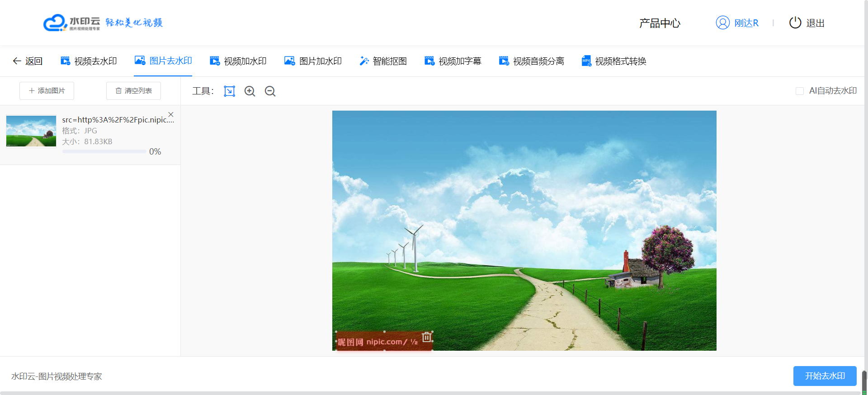Viewport: 868px width, 395px height.
Task: Switch to the 智能抠图 tab
Action: click(383, 61)
